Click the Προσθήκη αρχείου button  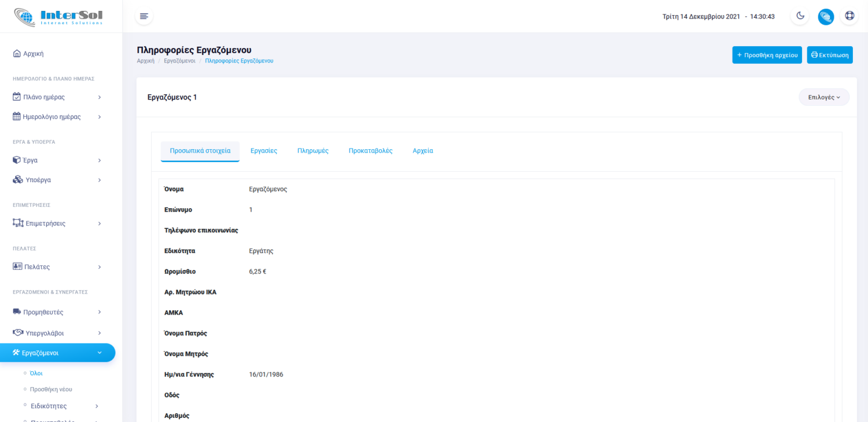pyautogui.click(x=767, y=55)
